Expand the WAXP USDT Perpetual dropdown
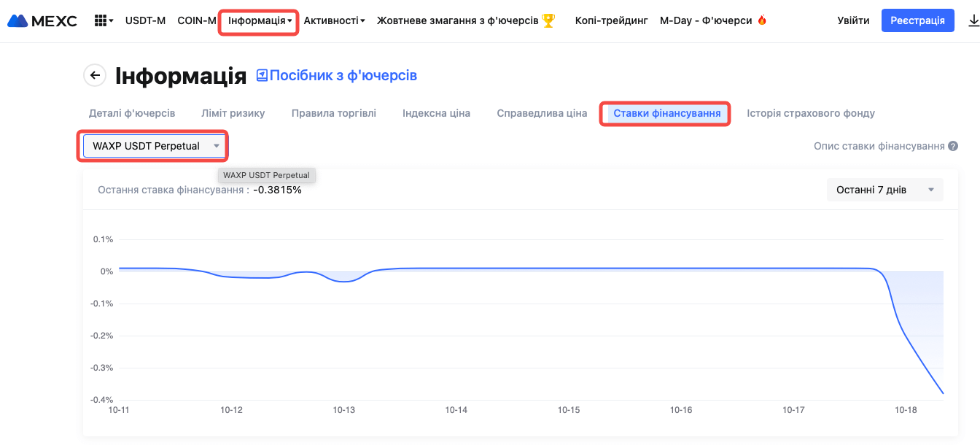 tap(153, 146)
